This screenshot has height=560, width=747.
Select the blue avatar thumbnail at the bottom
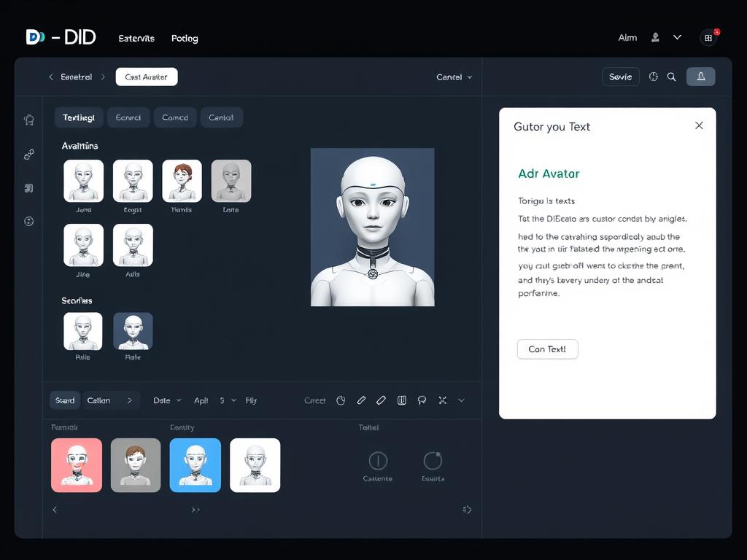[195, 465]
